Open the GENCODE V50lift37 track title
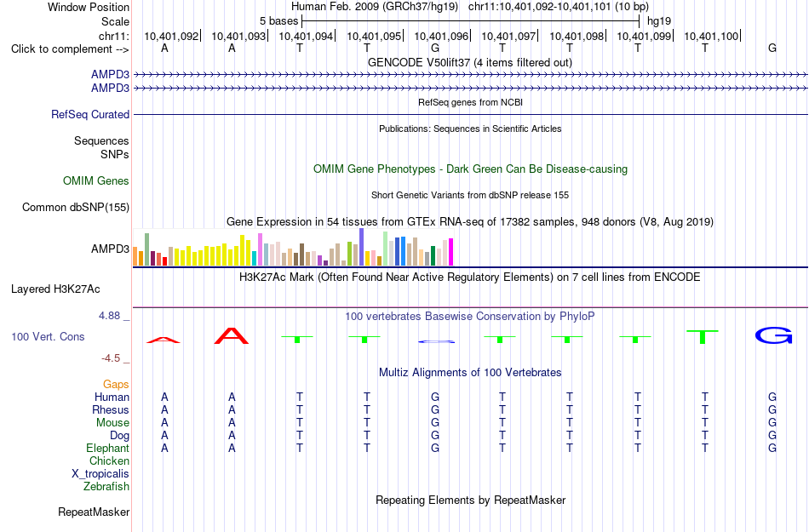Screen dimensions: 809x532 coord(469,62)
